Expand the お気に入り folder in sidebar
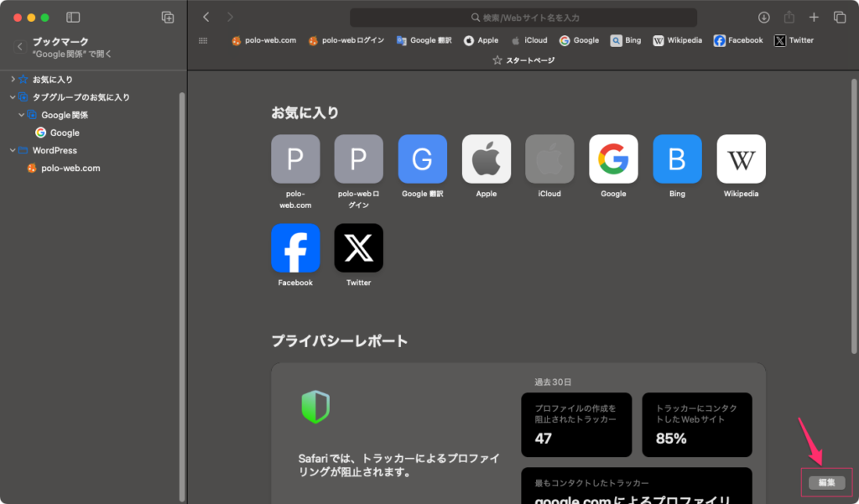This screenshot has height=504, width=859. pyautogui.click(x=13, y=79)
